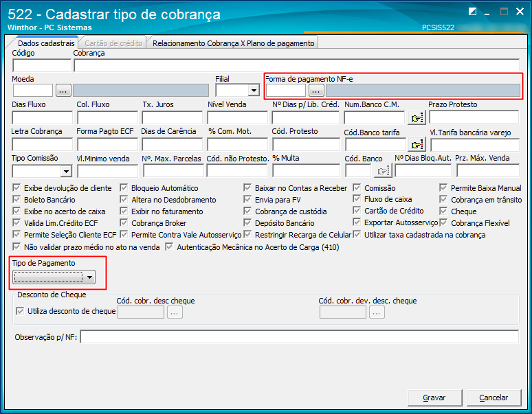Click the Col. Fluxo field
The image size is (532, 414).
[x=107, y=118]
